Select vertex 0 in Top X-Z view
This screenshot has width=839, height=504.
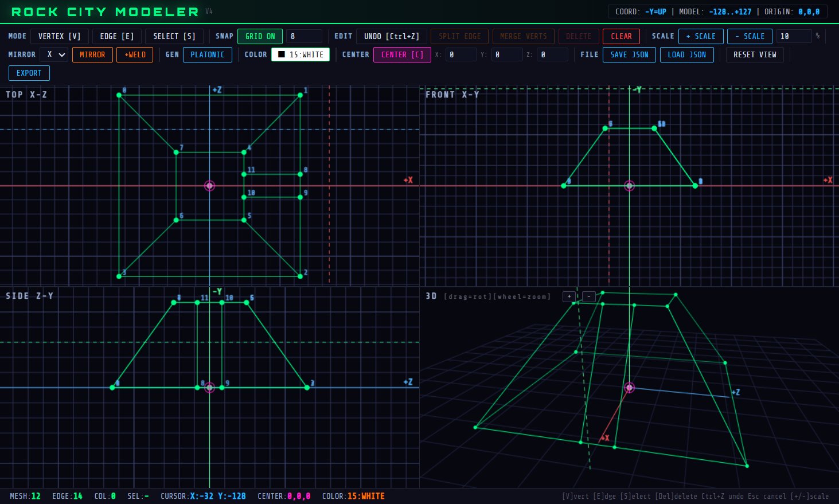click(x=119, y=95)
